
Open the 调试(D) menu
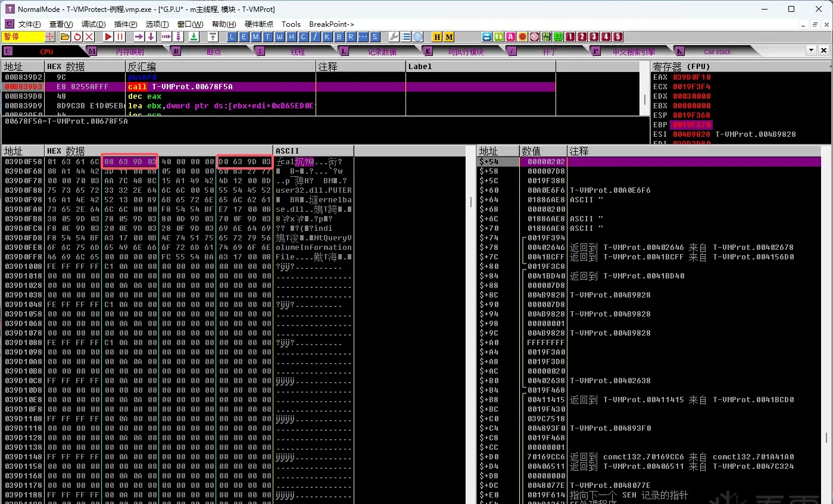point(93,24)
